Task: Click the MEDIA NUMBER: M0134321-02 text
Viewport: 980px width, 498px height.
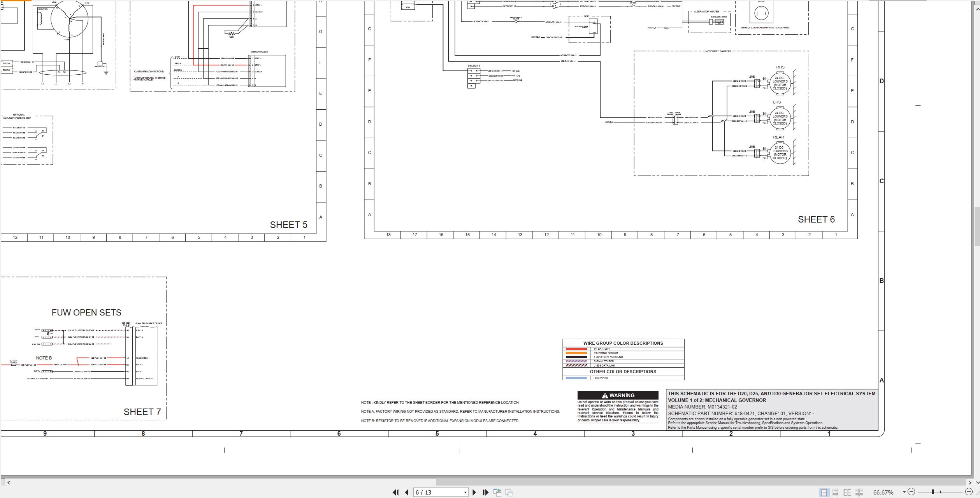Action: 703,407
